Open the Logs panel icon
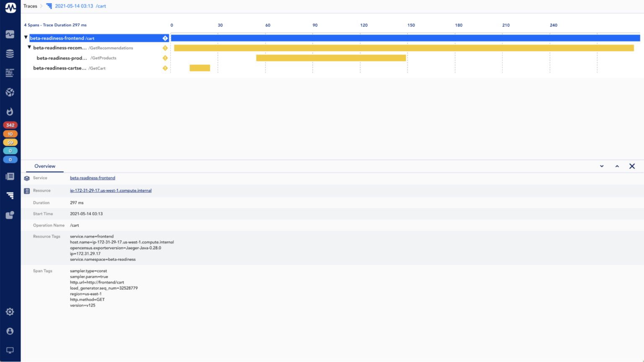Screen dimensions: 644x362 coord(10,72)
